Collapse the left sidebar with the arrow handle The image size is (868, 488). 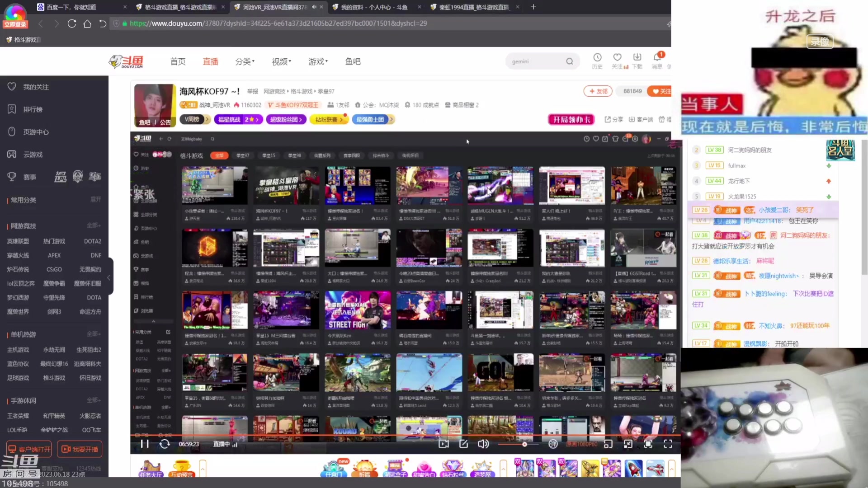pyautogui.click(x=109, y=277)
